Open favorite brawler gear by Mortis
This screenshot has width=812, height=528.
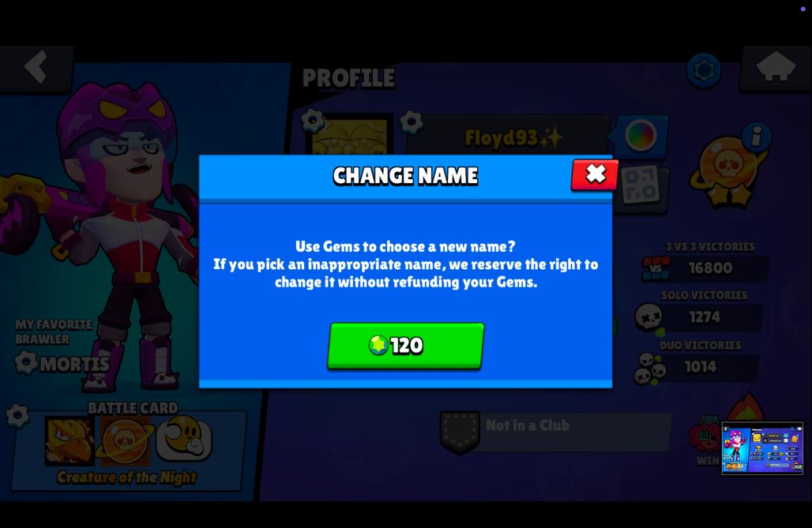click(25, 361)
